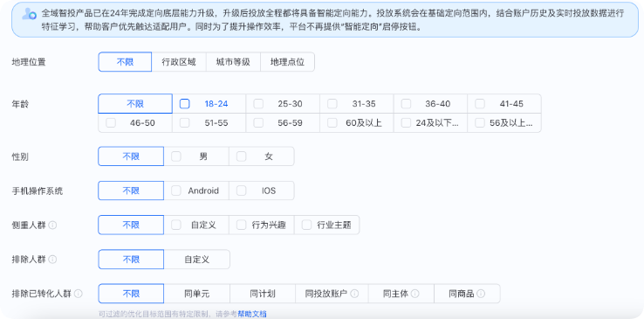Select 同单元 for 排除已转化人群
The height and width of the screenshot is (319, 644).
pyautogui.click(x=196, y=294)
